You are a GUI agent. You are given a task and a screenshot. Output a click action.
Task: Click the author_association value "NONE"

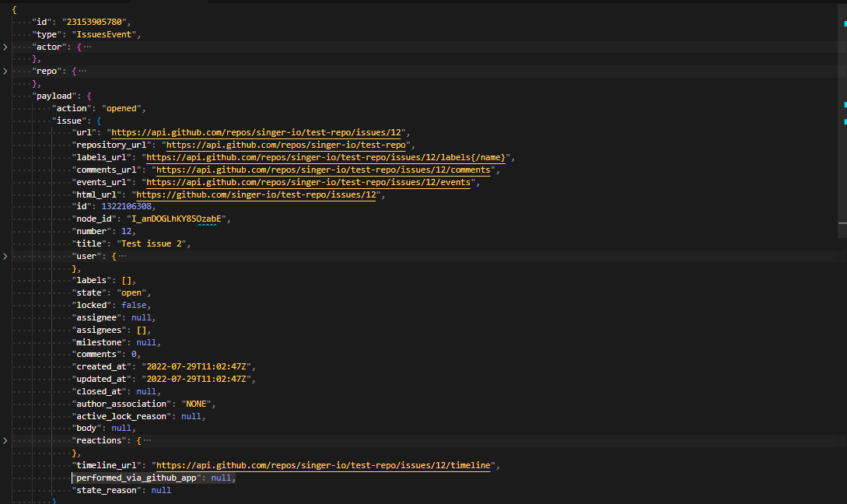coord(196,404)
